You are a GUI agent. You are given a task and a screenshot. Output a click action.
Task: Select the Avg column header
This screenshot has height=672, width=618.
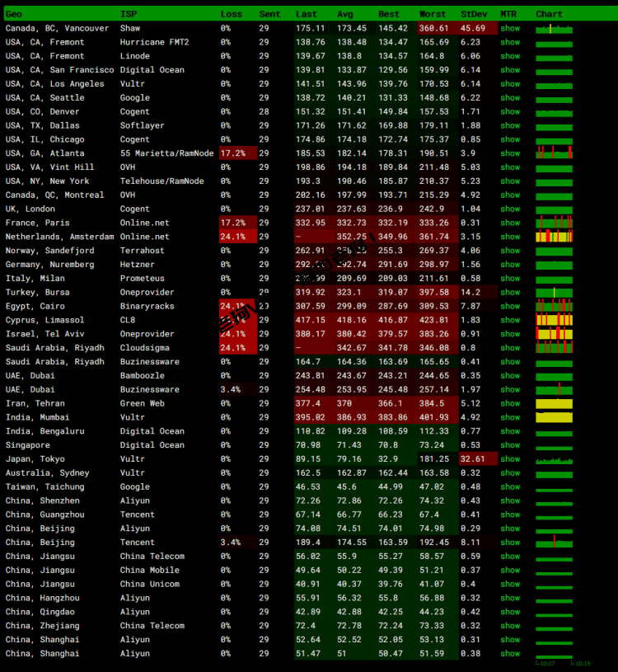[x=345, y=14]
